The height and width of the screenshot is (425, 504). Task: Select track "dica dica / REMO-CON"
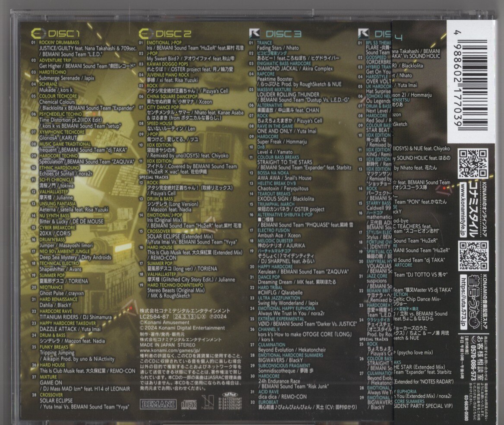point(282,397)
